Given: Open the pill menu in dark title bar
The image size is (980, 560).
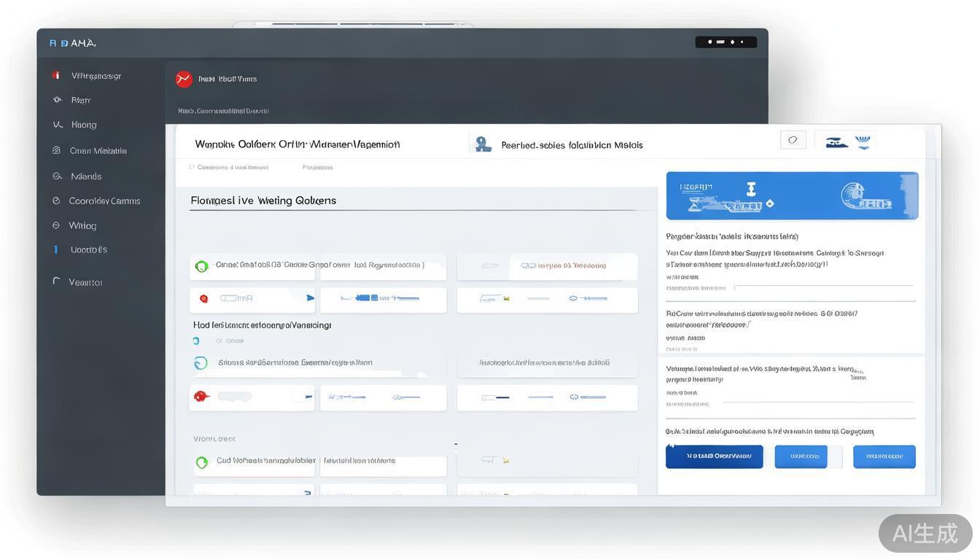Looking at the screenshot, I should 726,42.
